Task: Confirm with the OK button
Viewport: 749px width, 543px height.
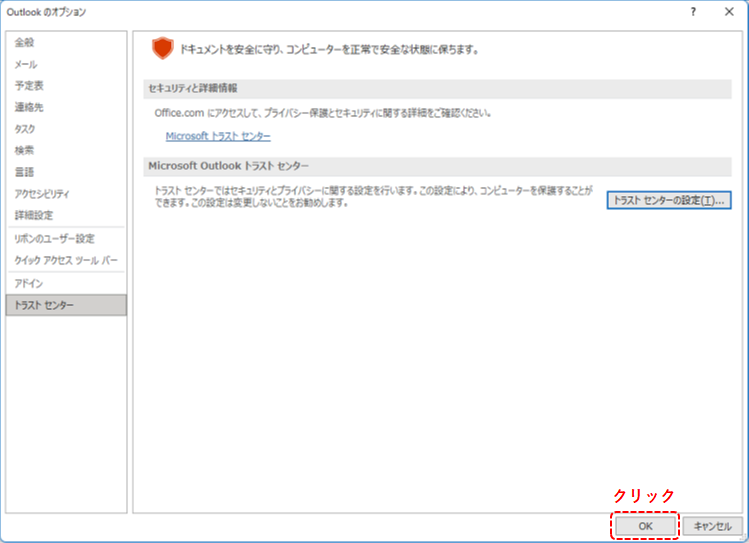Action: [x=645, y=526]
